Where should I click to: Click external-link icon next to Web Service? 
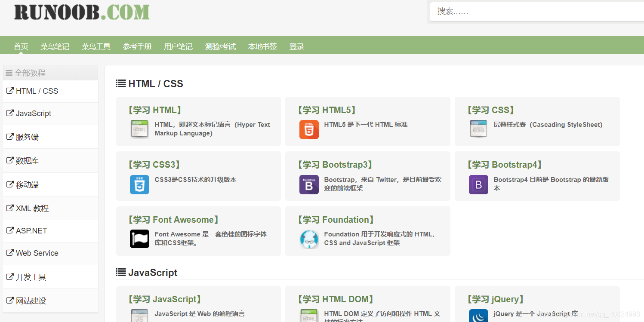pyautogui.click(x=9, y=253)
